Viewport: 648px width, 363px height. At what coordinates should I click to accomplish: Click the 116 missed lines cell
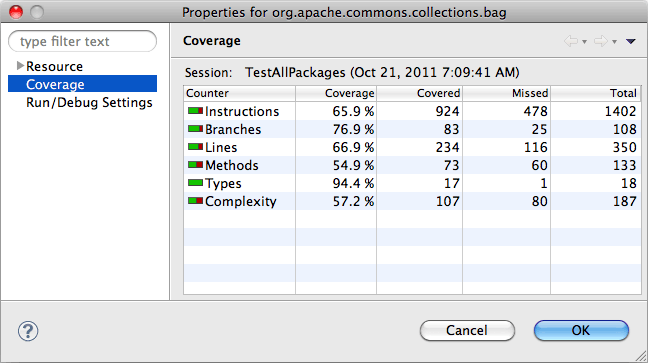pyautogui.click(x=536, y=147)
